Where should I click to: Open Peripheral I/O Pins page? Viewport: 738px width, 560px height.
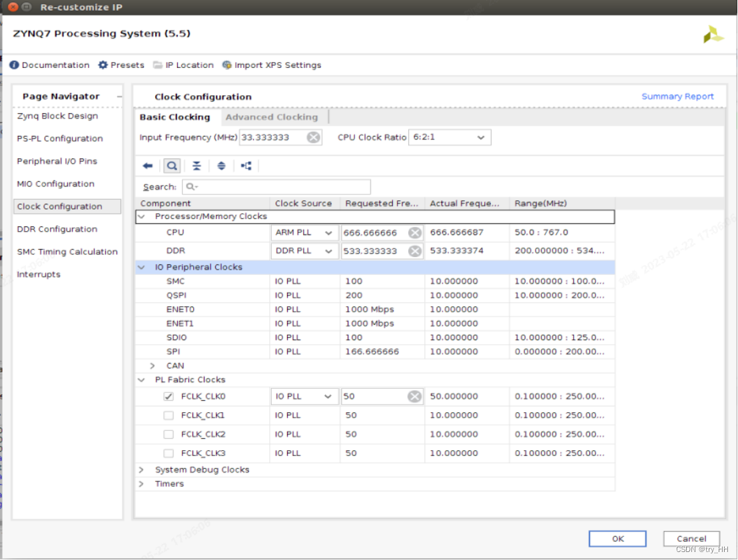[57, 161]
